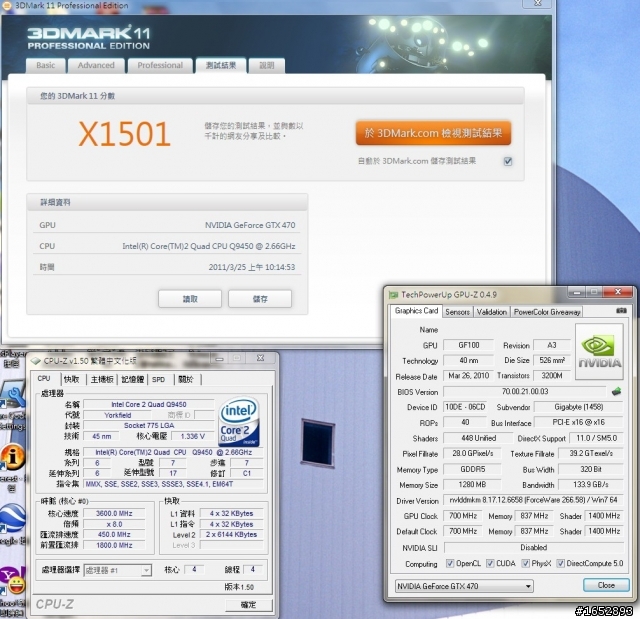Switch to the Basic tab in 3DMark

pyautogui.click(x=46, y=65)
